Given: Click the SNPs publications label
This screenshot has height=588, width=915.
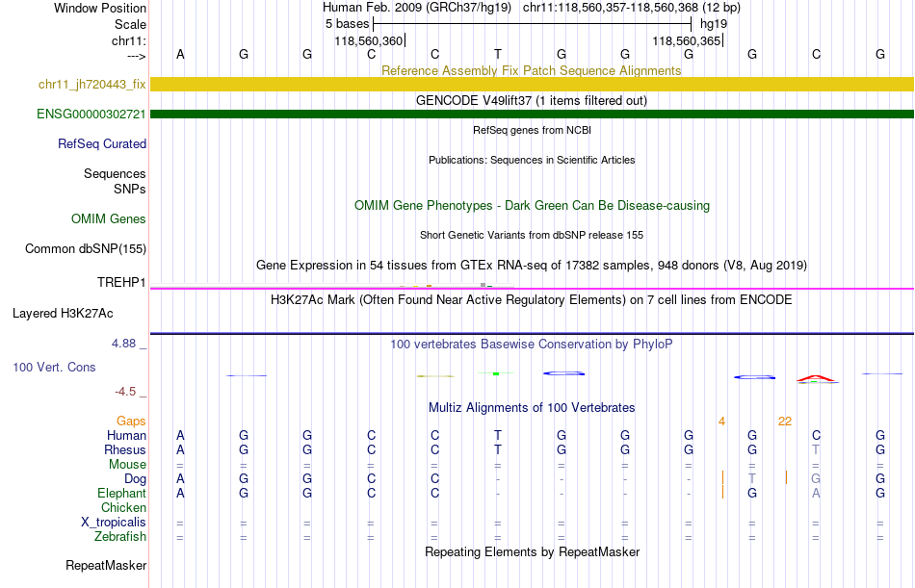Looking at the screenshot, I should pos(130,189).
